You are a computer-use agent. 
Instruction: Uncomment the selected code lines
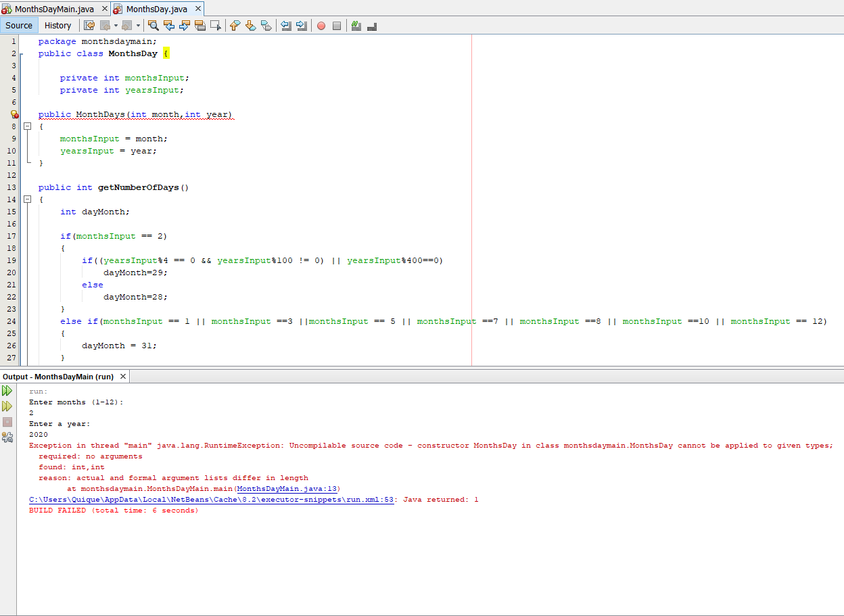(x=372, y=26)
